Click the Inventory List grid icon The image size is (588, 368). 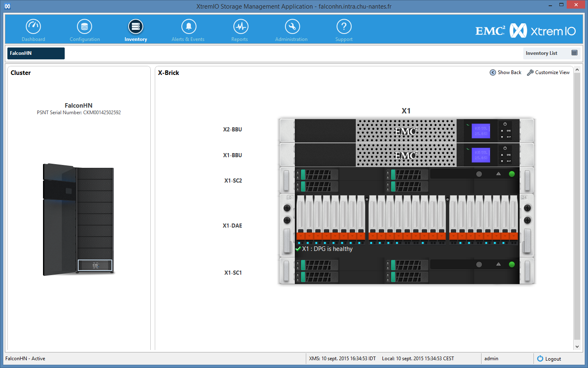click(574, 53)
